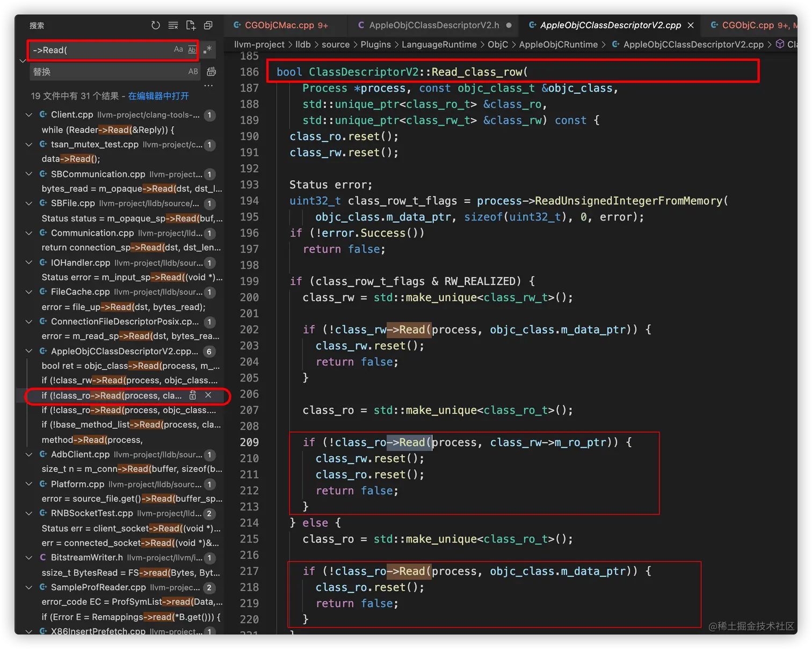This screenshot has height=649, width=812.
Task: Replace the selected class_ro->Read match
Action: (193, 396)
